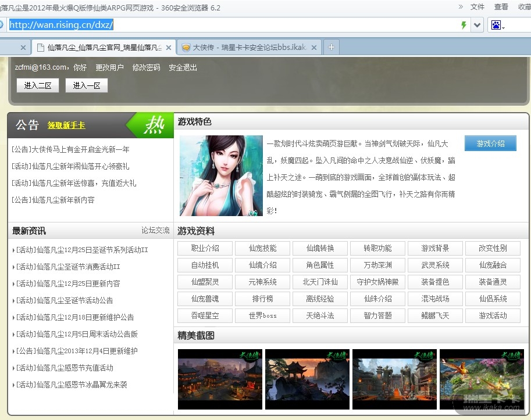The width and height of the screenshot is (531, 420).
Task: Click the green lightning speed icon in address bar
Action: [464, 25]
